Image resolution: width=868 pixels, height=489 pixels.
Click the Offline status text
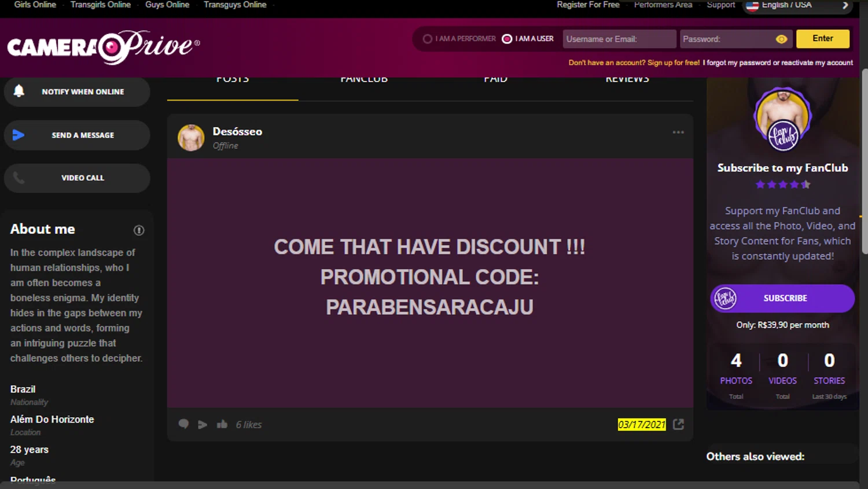(x=225, y=146)
